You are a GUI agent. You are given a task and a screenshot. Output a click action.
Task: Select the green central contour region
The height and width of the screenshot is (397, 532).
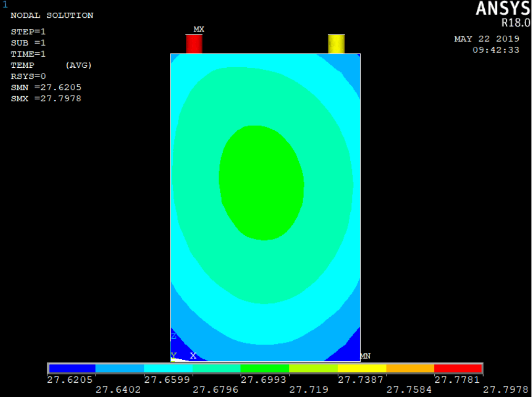tap(261, 182)
